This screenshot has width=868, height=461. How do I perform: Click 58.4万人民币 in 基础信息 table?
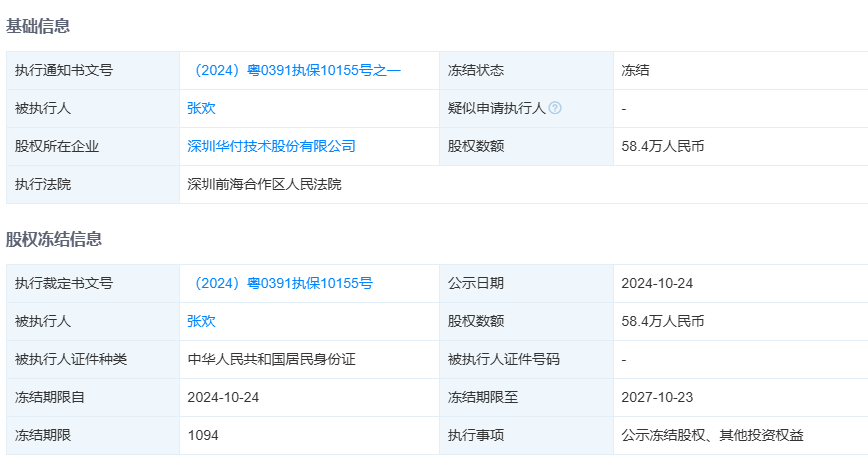662,146
